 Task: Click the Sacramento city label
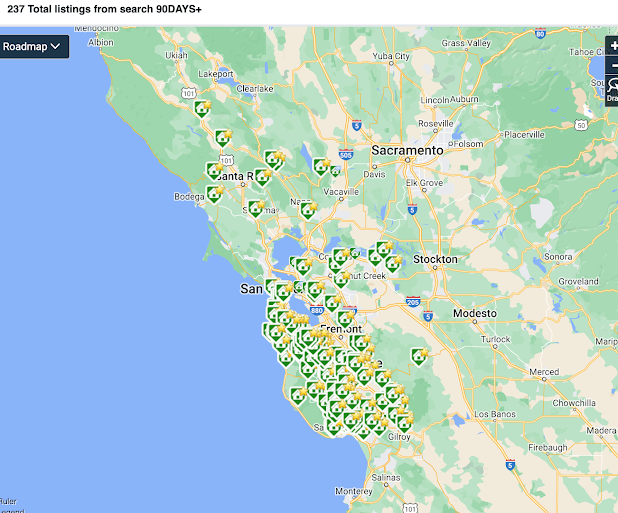(x=408, y=151)
